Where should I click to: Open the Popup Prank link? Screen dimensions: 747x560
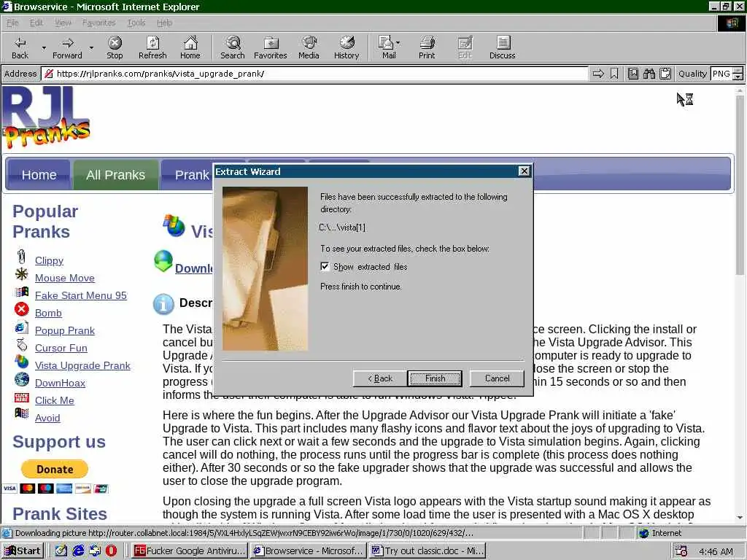pyautogui.click(x=65, y=330)
